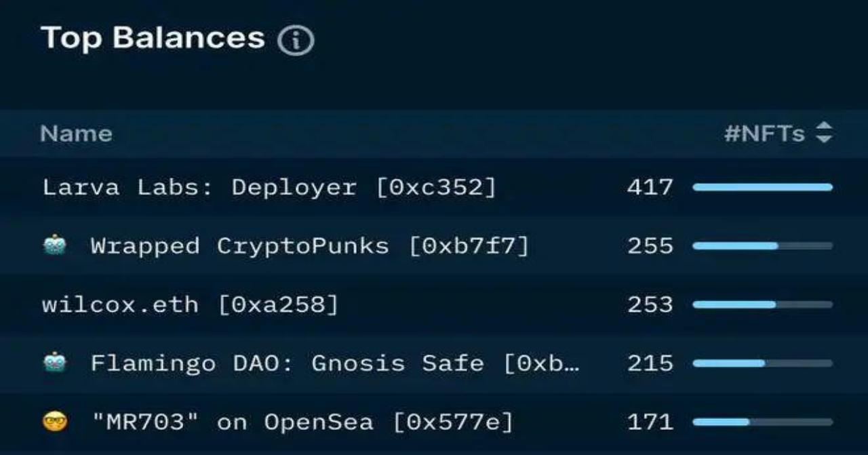Image resolution: width=868 pixels, height=455 pixels.
Task: Open "MR703" on OpenSea [0x577e] address
Action: click(302, 422)
